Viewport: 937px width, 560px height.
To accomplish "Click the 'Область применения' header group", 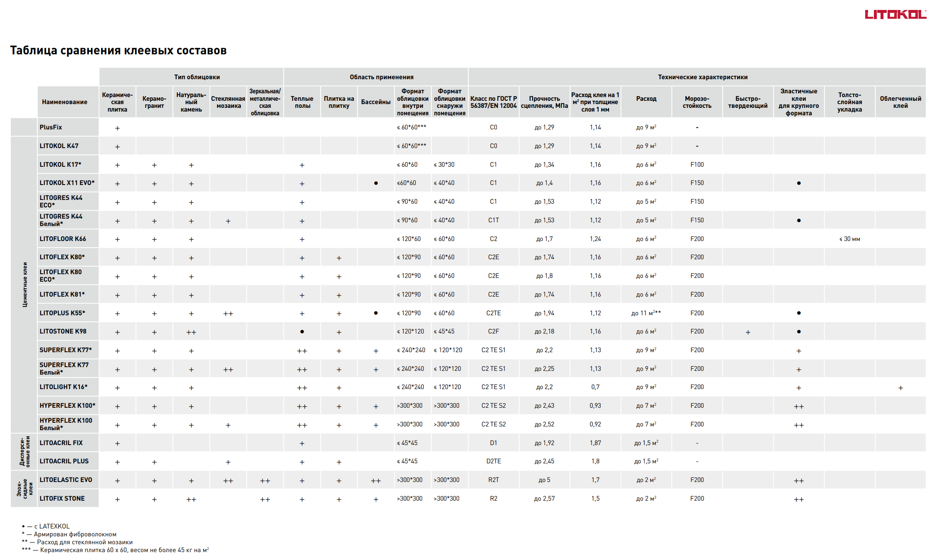I will [381, 77].
